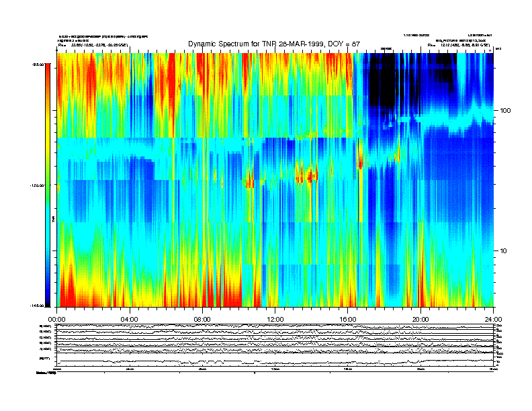Click the "04:00" time axis label
The height and width of the screenshot is (411, 532).
click(x=130, y=320)
